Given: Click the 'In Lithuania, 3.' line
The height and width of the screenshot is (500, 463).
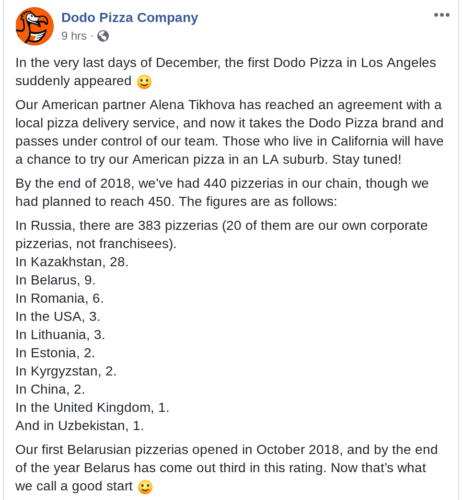Looking at the screenshot, I should click(x=60, y=335).
